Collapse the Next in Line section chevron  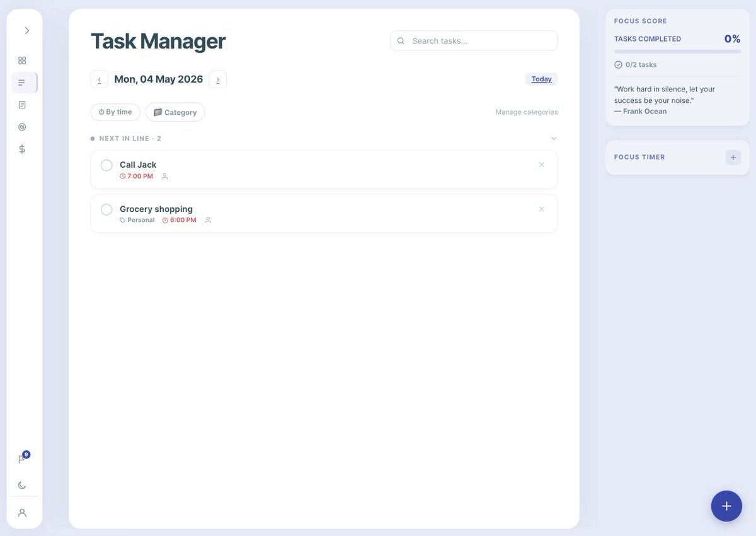click(x=554, y=138)
